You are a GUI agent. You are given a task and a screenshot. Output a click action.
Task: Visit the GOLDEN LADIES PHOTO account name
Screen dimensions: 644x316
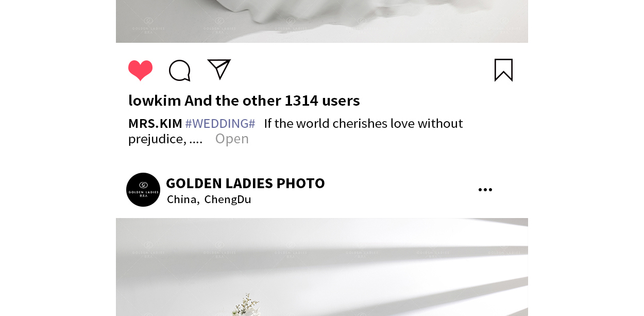tap(245, 183)
